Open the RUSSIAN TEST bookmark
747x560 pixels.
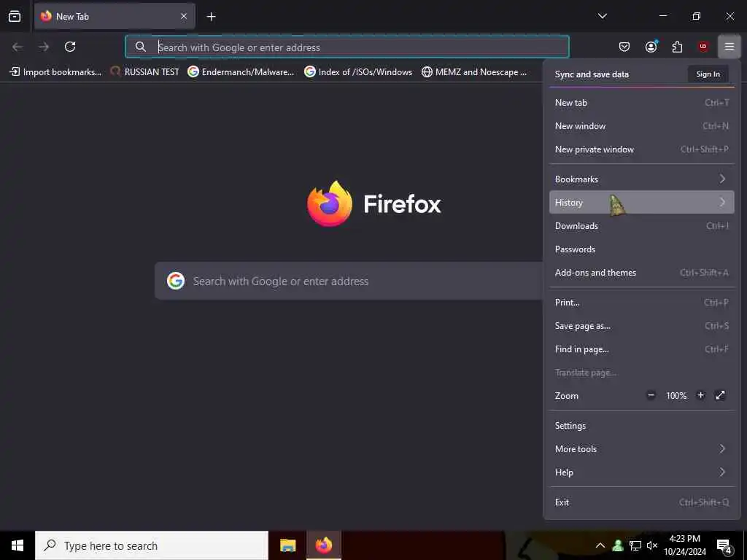144,72
